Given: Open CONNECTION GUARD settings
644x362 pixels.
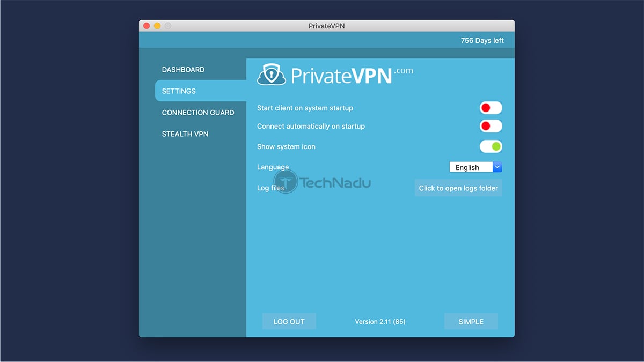Looking at the screenshot, I should pyautogui.click(x=198, y=112).
